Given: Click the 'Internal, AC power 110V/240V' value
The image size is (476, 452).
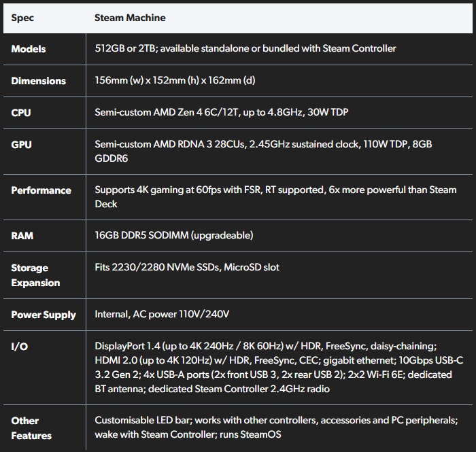Looking at the screenshot, I should tap(162, 314).
